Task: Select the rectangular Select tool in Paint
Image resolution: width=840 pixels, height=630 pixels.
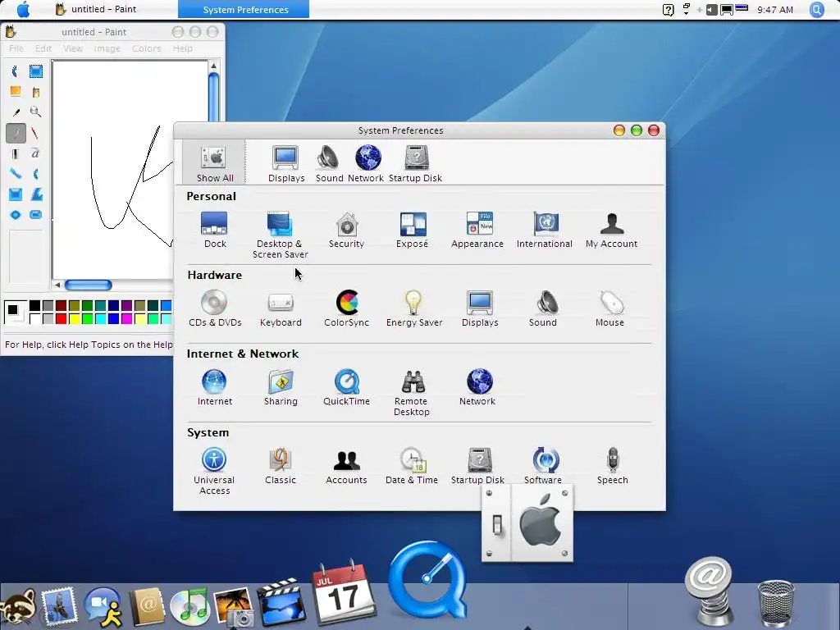Action: pyautogui.click(x=36, y=71)
